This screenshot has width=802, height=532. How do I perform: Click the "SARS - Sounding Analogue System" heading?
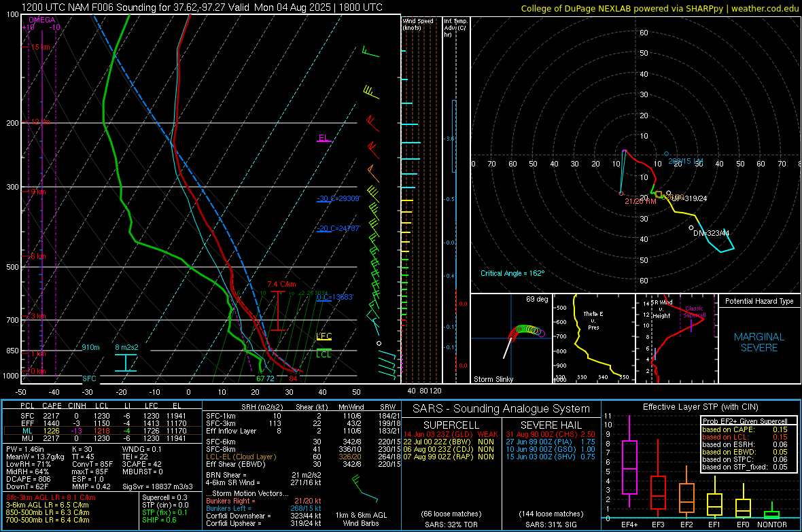[x=502, y=409]
